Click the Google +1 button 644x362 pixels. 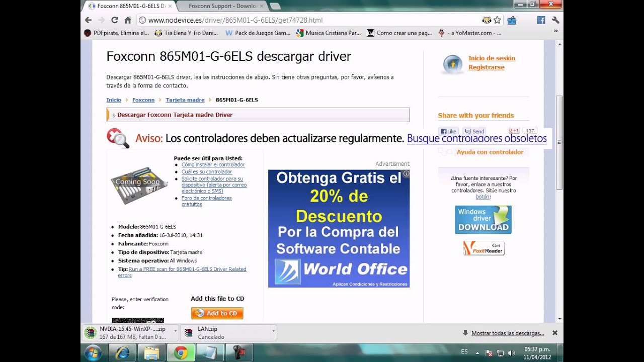coord(514,131)
